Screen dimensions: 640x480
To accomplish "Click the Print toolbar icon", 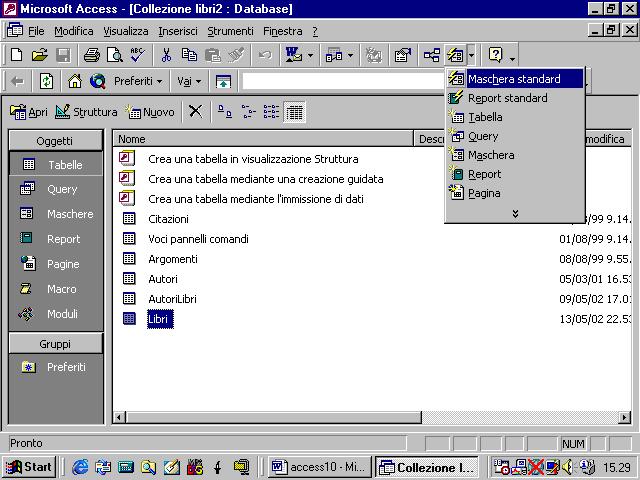I will (x=91, y=55).
